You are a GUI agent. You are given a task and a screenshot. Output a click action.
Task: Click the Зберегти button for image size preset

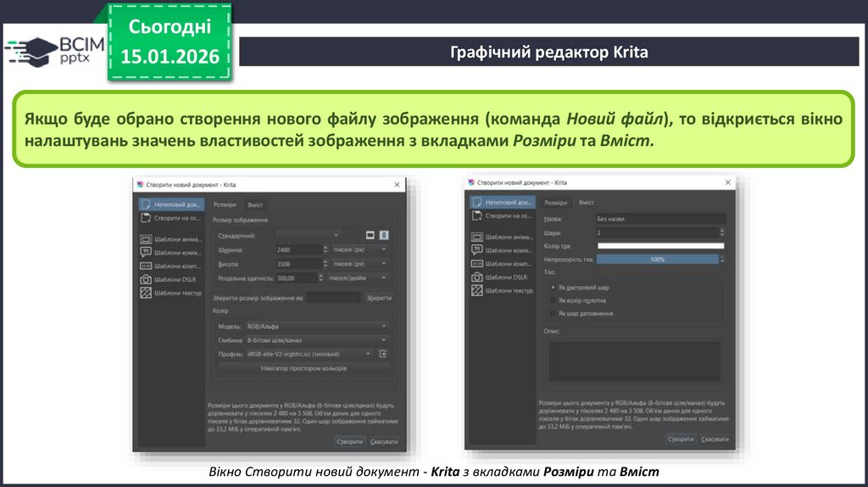[379, 298]
